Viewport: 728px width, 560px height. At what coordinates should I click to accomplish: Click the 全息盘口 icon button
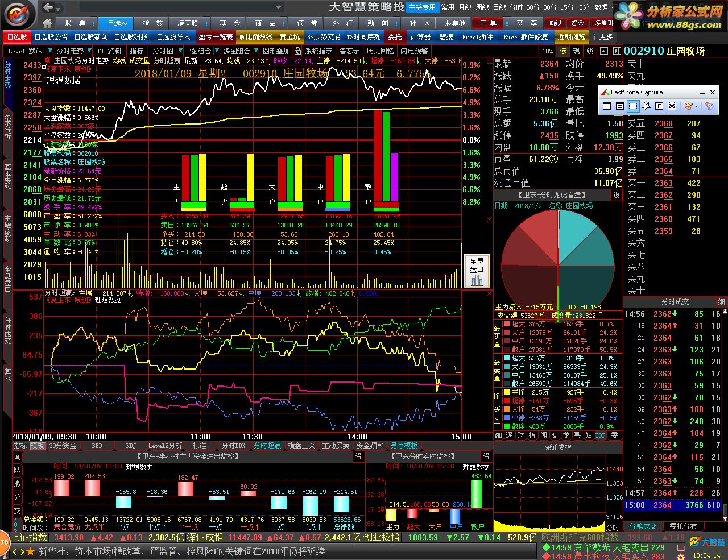tap(477, 271)
